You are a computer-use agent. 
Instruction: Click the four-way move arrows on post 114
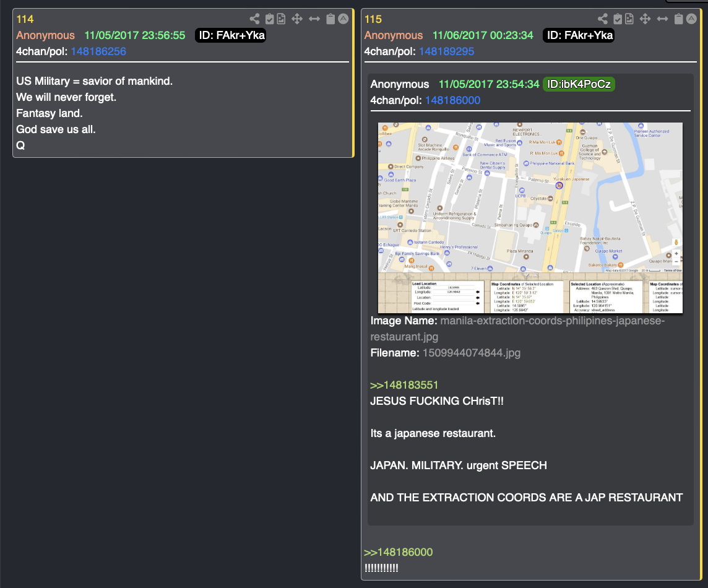296,19
